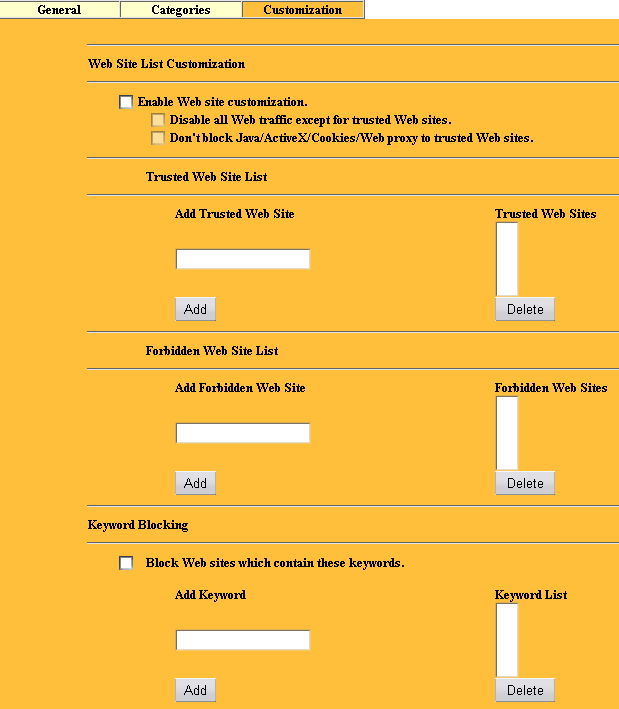Enable Web site customization checkbox
Screen dimensions: 619x709
(126, 102)
